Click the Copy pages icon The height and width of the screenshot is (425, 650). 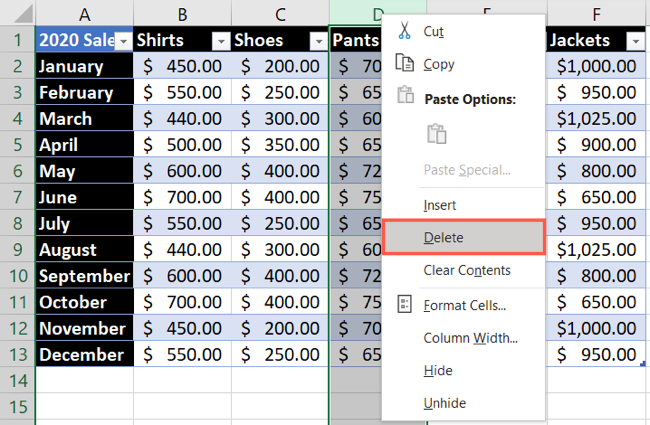pyautogui.click(x=405, y=64)
